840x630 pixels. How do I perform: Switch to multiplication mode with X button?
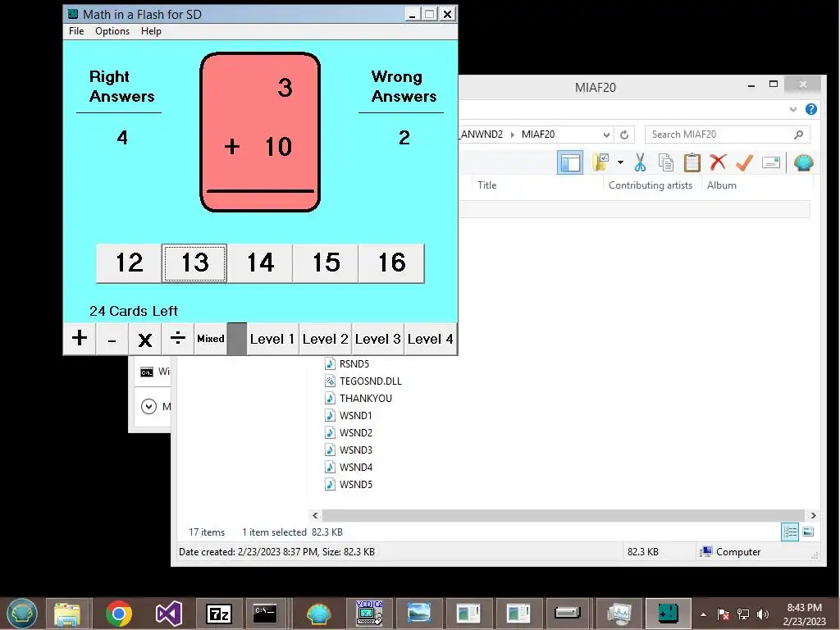pos(144,339)
